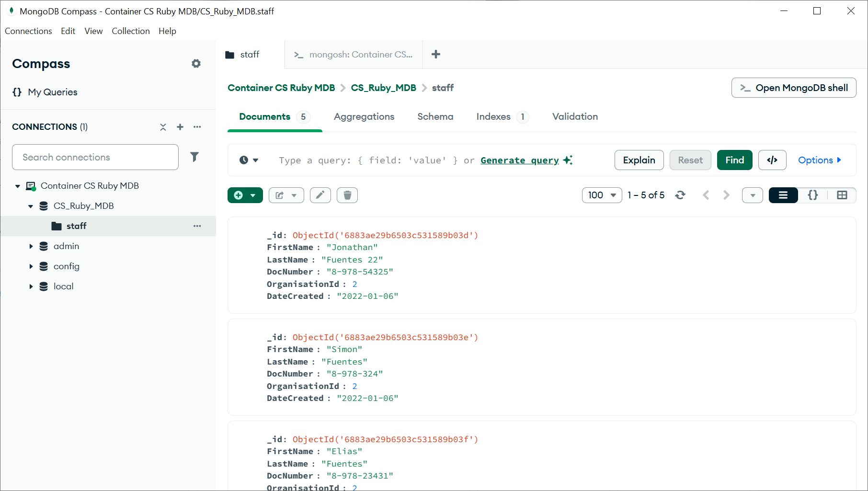The height and width of the screenshot is (491, 868).
Task: Switch to the Aggregations tab
Action: tap(364, 116)
